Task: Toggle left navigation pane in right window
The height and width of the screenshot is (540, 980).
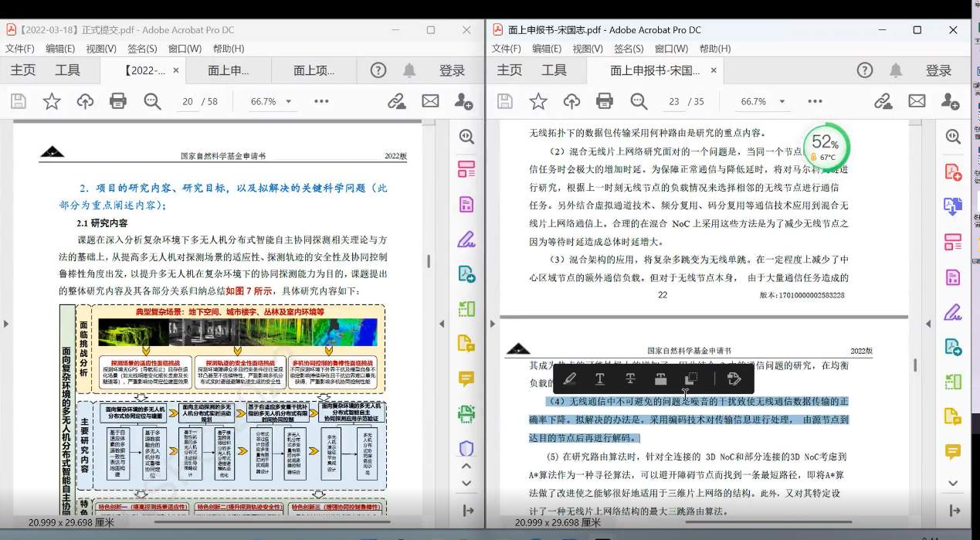Action: (494, 324)
